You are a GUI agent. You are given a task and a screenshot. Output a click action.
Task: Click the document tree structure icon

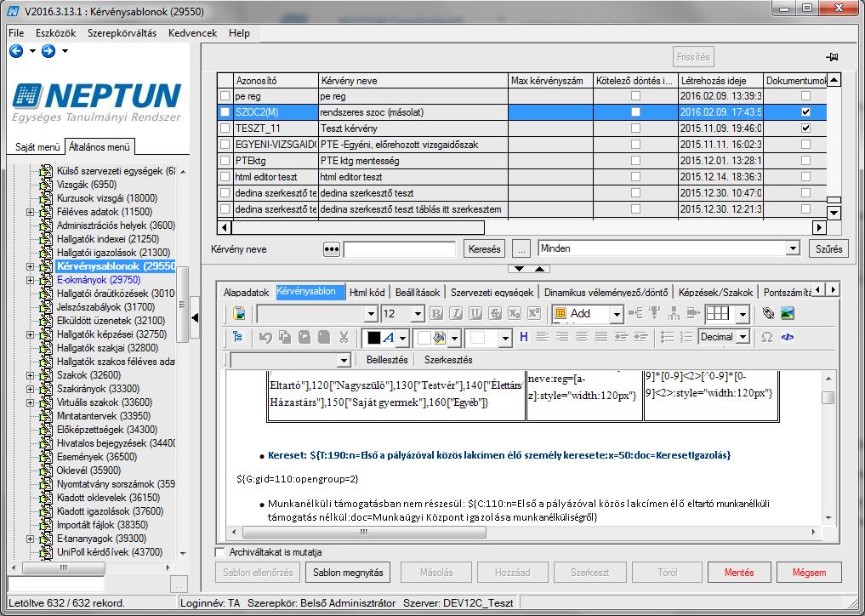click(x=237, y=337)
